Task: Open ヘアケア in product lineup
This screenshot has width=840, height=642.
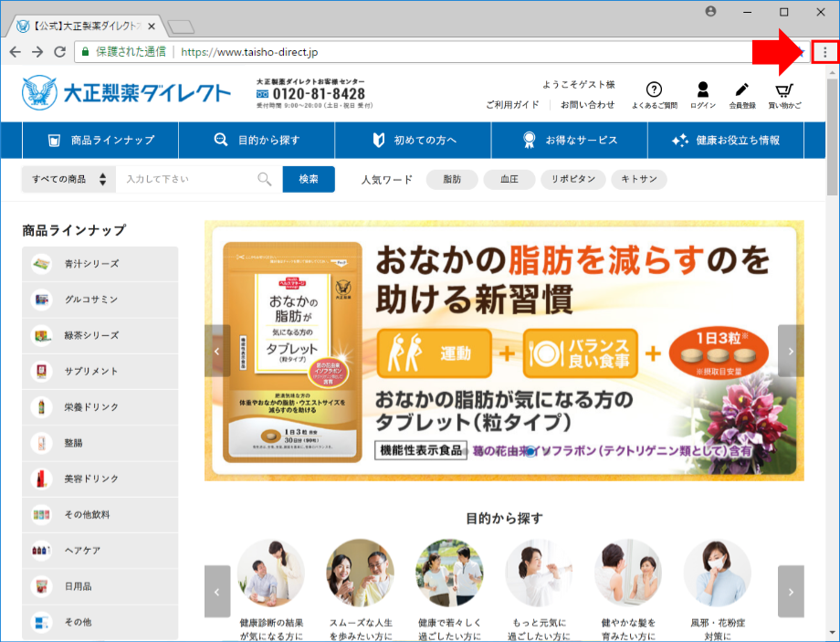Action: tap(100, 551)
